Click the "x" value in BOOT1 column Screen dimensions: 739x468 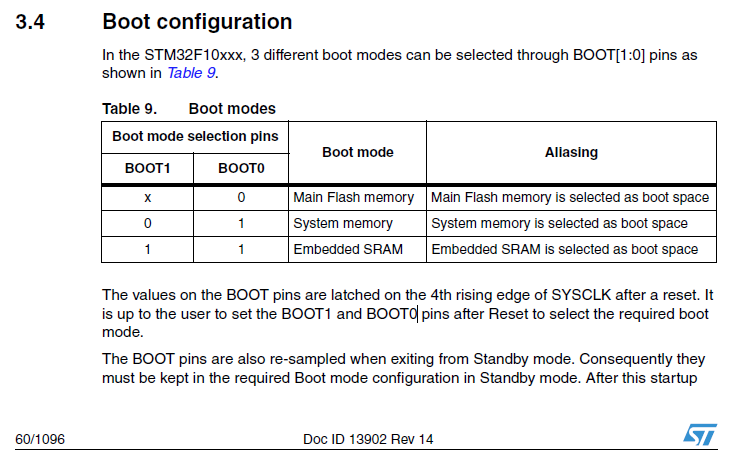click(148, 197)
